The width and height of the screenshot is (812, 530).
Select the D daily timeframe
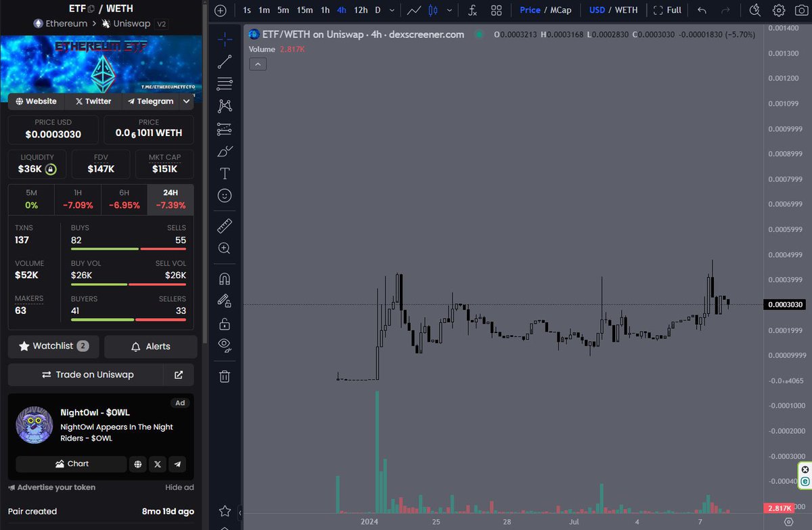(x=378, y=10)
